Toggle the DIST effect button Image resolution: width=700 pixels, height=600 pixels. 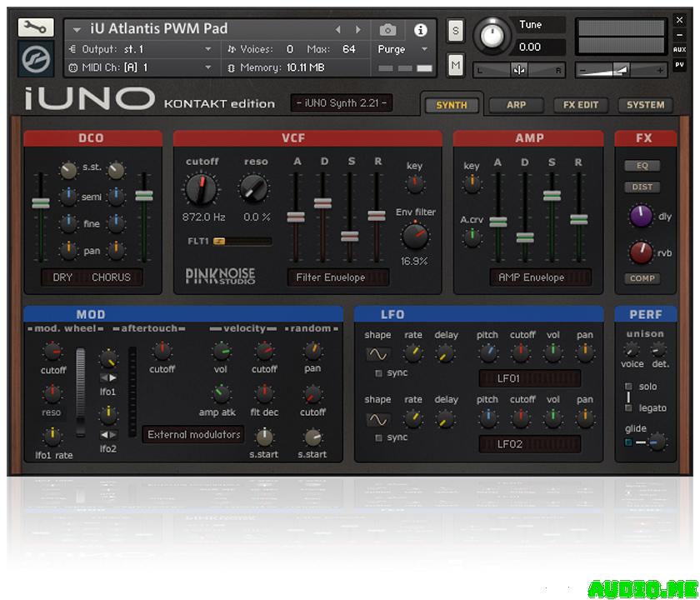point(642,187)
